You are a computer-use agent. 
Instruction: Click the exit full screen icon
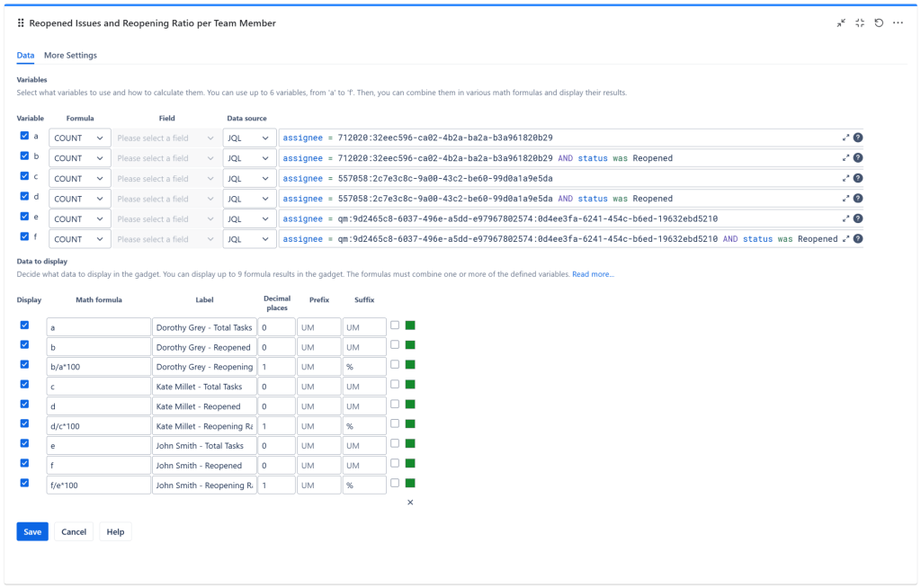(860, 23)
